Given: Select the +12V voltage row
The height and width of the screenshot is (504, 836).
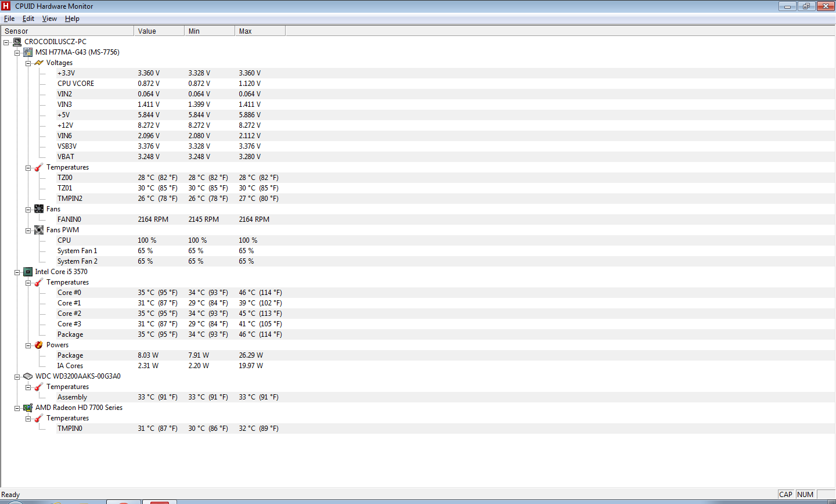Looking at the screenshot, I should click(x=446, y=125).
